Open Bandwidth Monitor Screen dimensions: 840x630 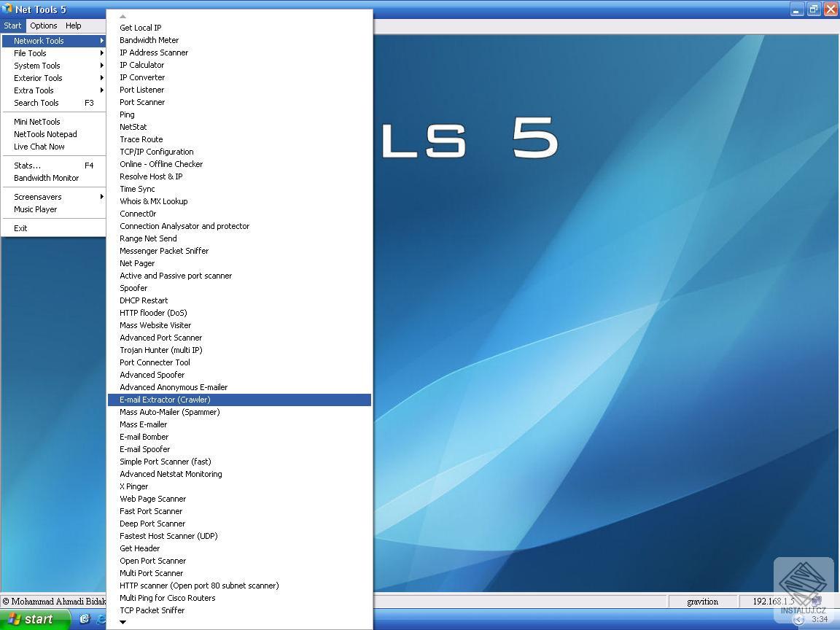(53, 178)
